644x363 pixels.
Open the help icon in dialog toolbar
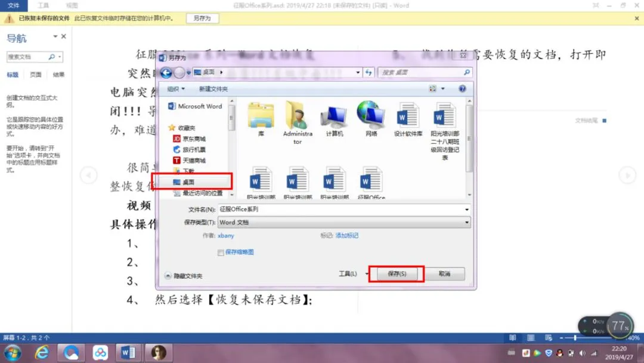pos(462,88)
